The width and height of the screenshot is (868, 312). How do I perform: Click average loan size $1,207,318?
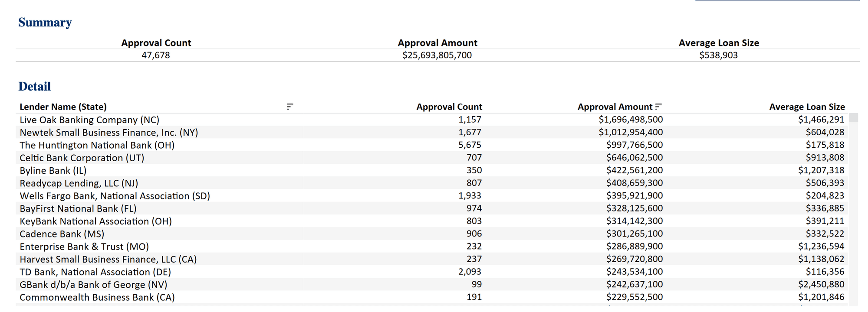point(821,170)
